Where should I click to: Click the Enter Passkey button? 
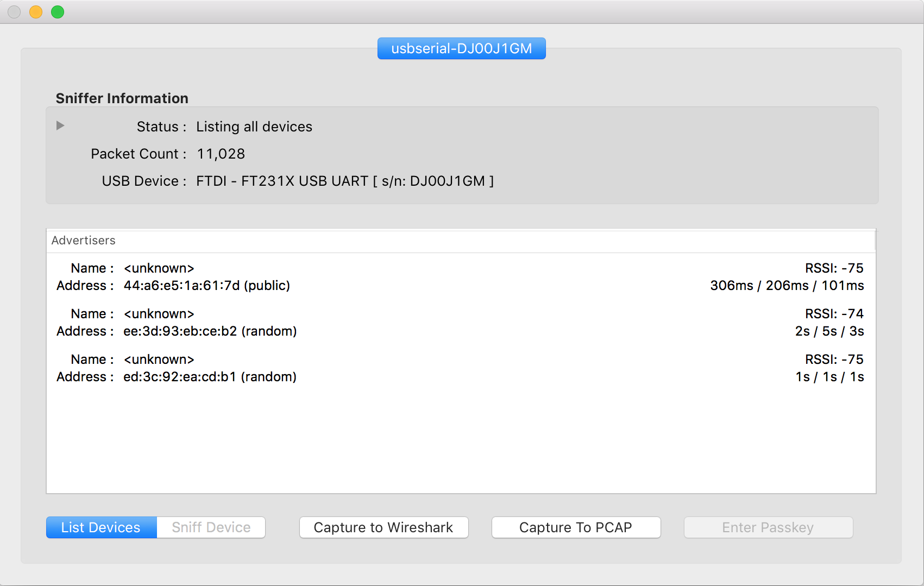click(768, 527)
